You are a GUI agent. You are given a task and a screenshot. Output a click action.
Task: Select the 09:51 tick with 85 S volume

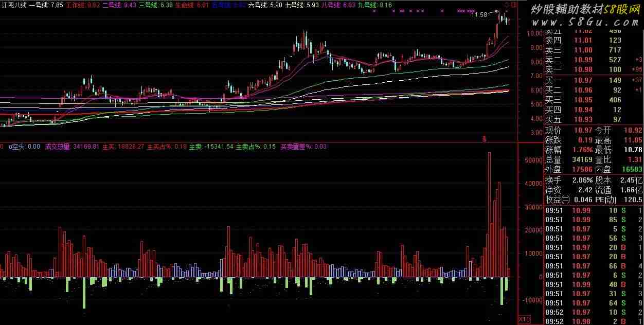point(594,220)
